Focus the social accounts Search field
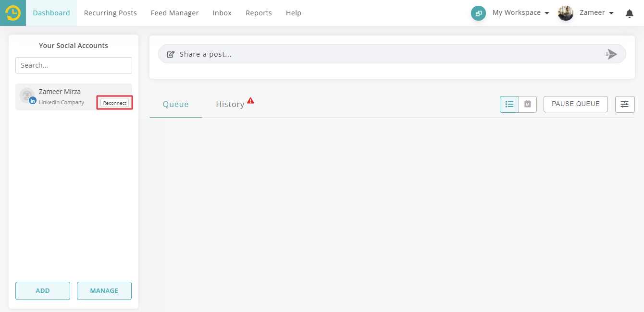 (x=74, y=65)
